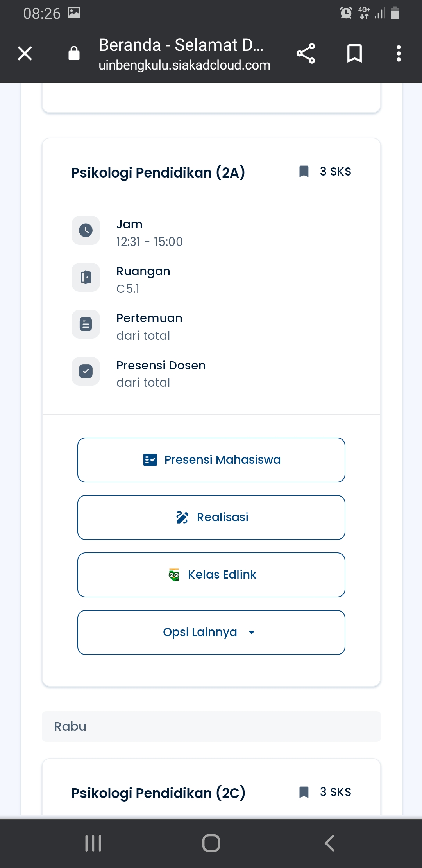
Task: Open Presensi Mahasiswa attendance
Action: click(x=211, y=460)
